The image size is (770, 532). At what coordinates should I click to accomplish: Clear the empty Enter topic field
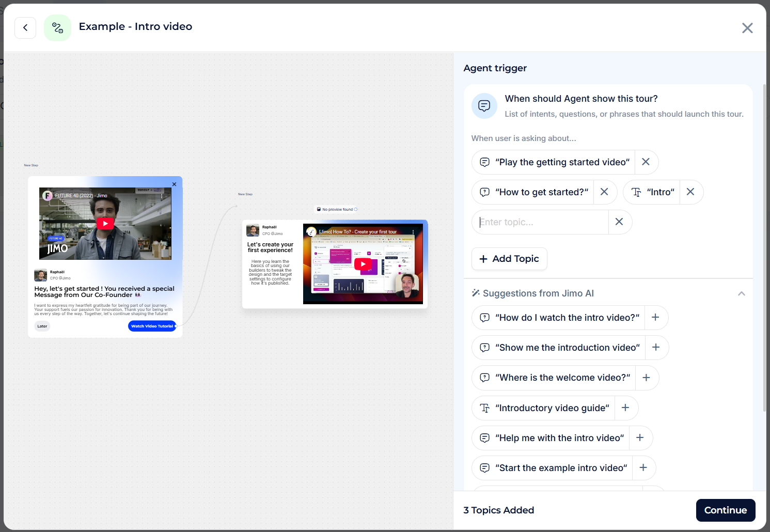tap(619, 222)
